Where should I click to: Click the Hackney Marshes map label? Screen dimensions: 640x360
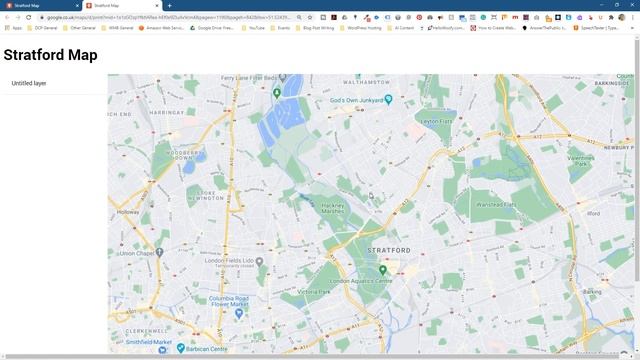(x=333, y=208)
